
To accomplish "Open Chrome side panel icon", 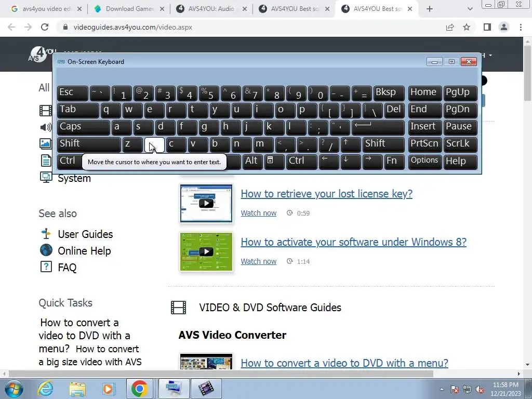I will [x=487, y=27].
